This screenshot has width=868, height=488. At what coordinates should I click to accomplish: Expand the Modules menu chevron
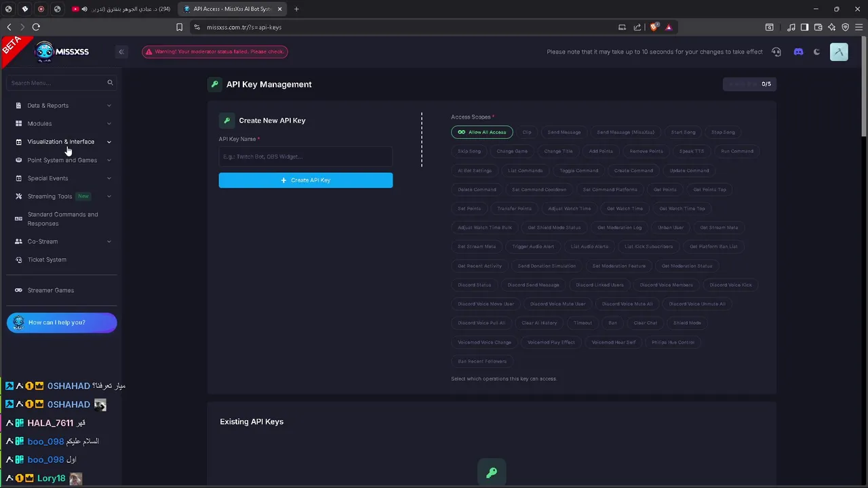coord(108,123)
